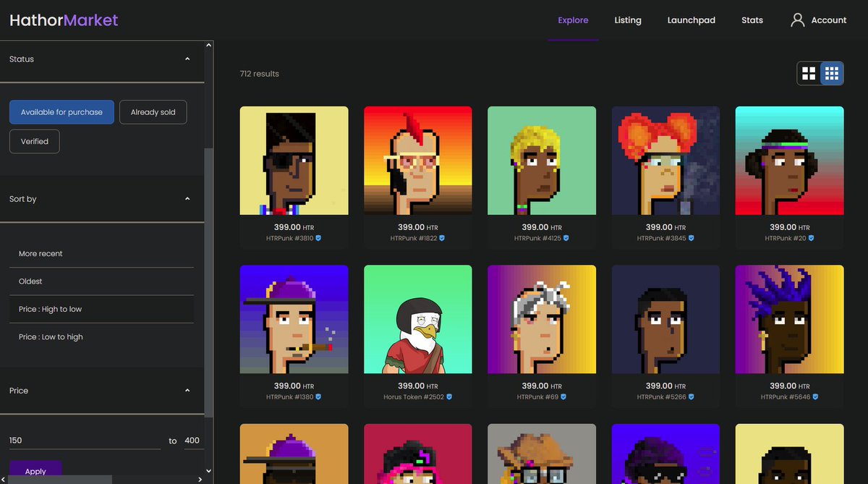Click sidebar vertical scrollbar thumb
The width and height of the screenshot is (868, 484).
pos(209,282)
